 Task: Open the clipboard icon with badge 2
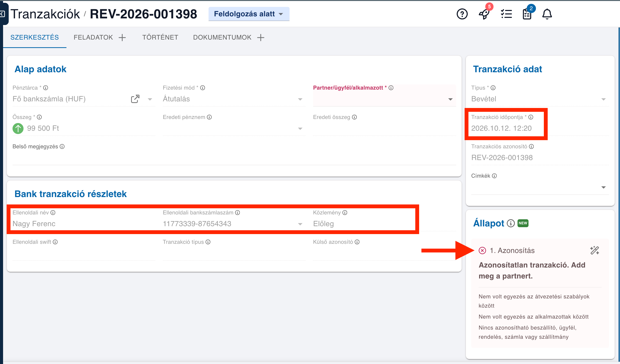[x=527, y=14]
